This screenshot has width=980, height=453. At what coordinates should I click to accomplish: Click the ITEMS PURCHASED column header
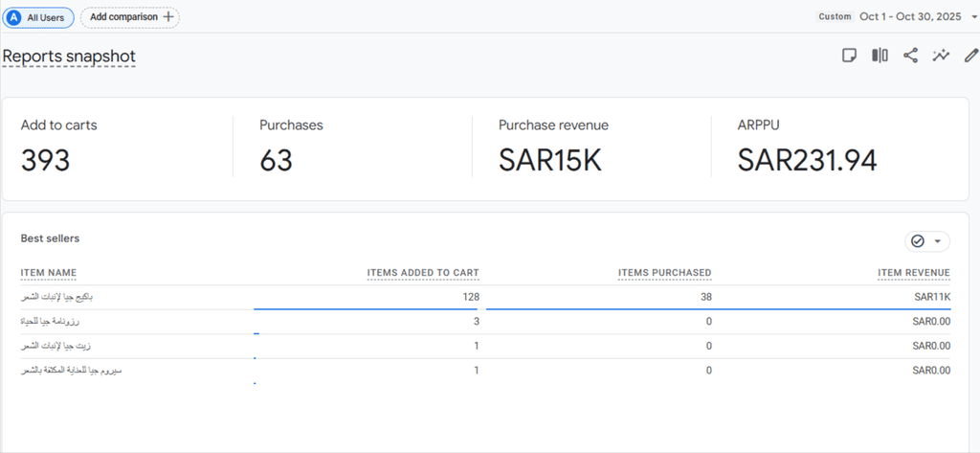664,273
